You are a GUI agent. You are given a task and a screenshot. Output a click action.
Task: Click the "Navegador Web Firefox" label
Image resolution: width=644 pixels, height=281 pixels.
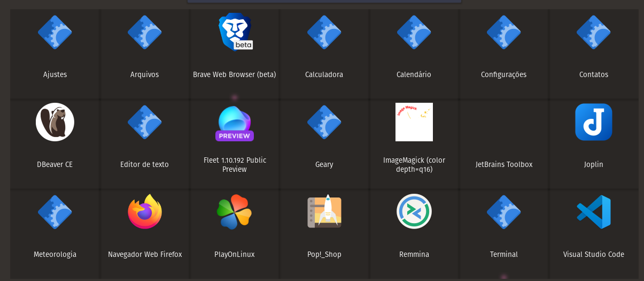(145, 254)
